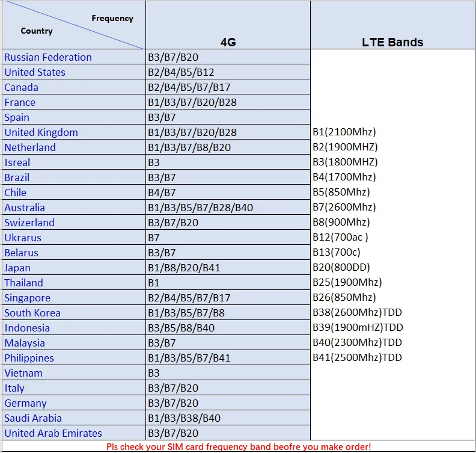476x453 pixels.
Task: Click the Brazil country cell
Action: (74, 177)
